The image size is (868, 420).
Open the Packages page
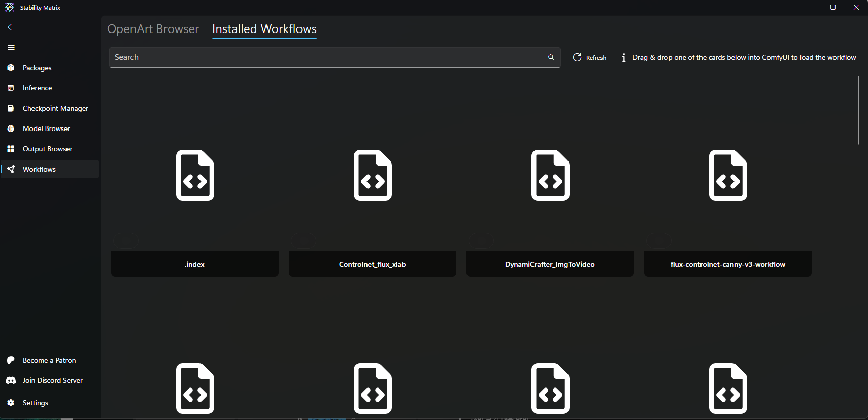[x=50, y=68]
